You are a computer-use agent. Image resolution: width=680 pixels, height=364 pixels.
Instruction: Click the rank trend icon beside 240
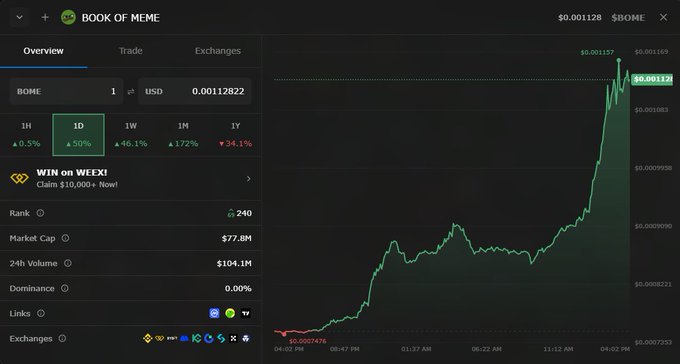(x=231, y=213)
